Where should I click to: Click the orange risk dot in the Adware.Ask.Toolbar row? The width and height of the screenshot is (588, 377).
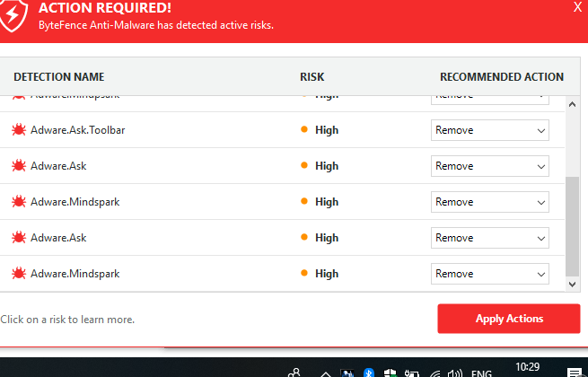tap(304, 129)
